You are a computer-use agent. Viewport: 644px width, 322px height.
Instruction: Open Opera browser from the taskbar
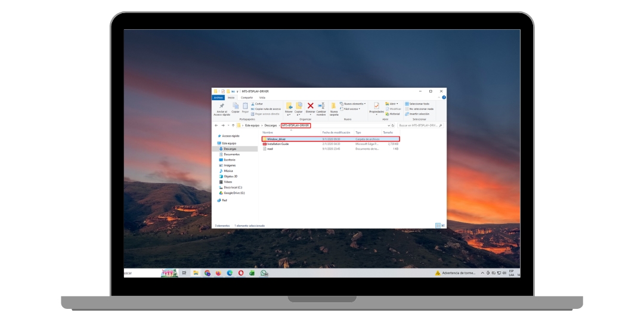point(241,273)
